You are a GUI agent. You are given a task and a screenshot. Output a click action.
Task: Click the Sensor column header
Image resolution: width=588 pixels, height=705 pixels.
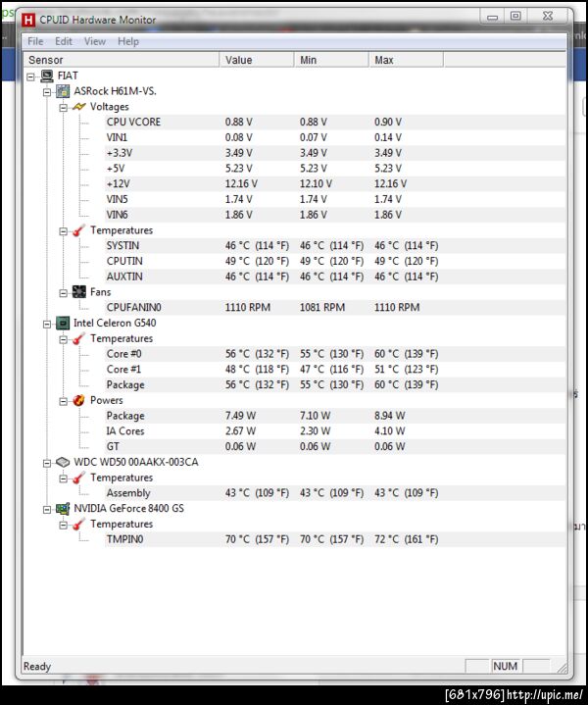tap(121, 60)
